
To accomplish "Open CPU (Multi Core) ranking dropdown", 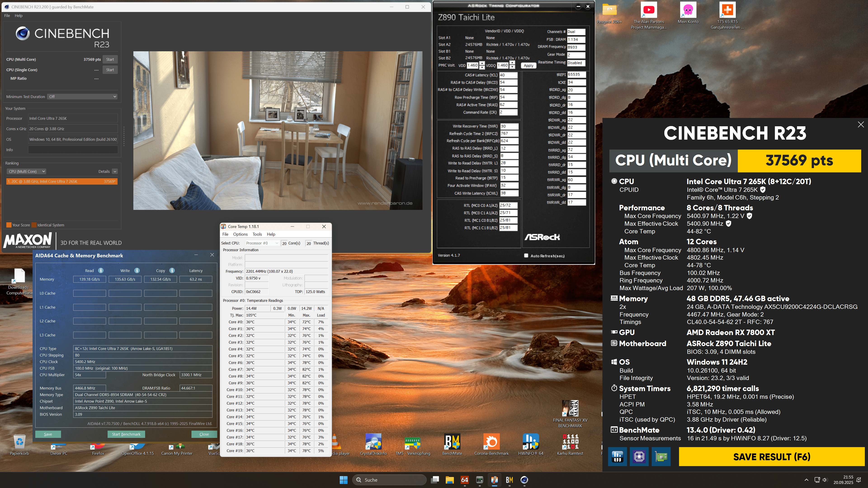I will 27,171.
